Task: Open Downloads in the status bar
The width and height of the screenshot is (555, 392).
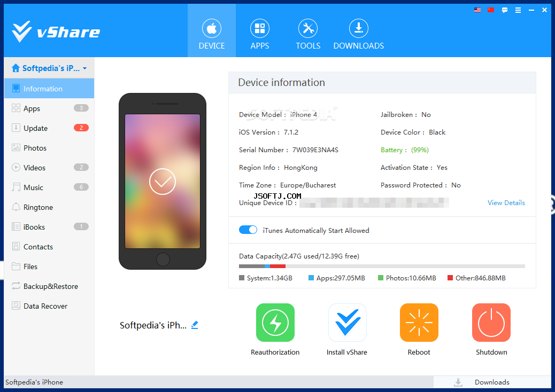Action: tap(492, 382)
